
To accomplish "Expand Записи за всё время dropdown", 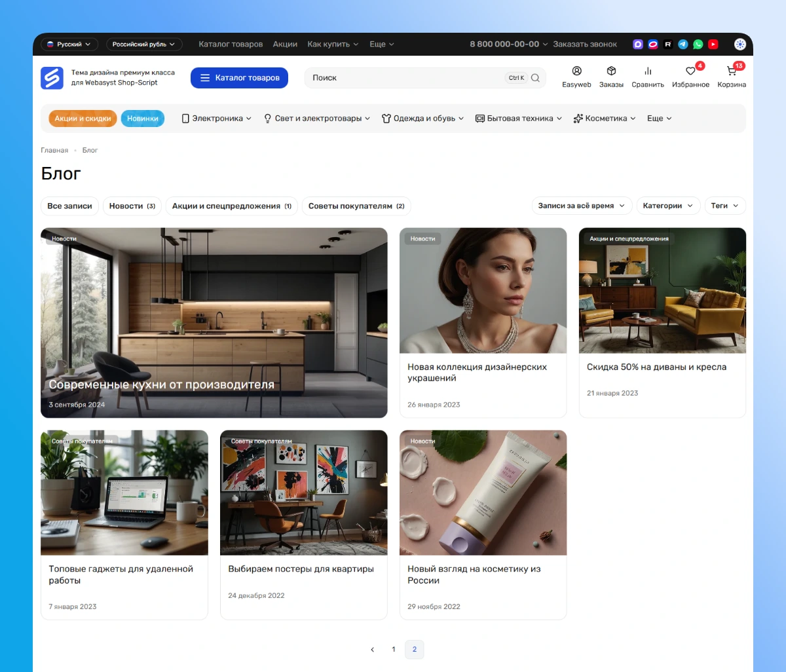I will [582, 206].
